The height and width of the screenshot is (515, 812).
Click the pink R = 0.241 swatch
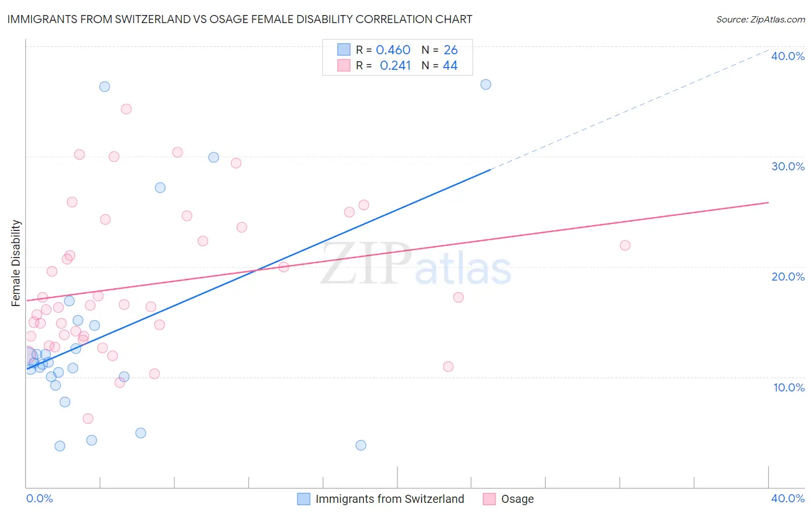pos(344,65)
